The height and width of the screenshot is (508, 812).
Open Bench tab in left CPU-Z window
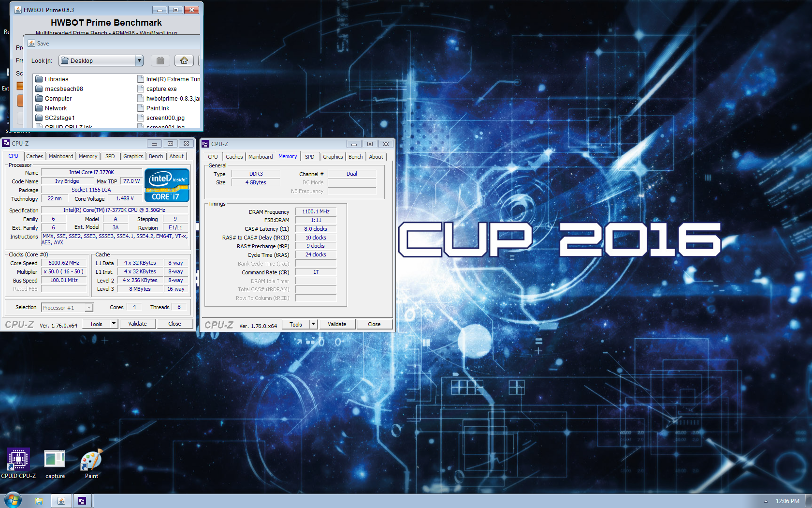click(156, 156)
